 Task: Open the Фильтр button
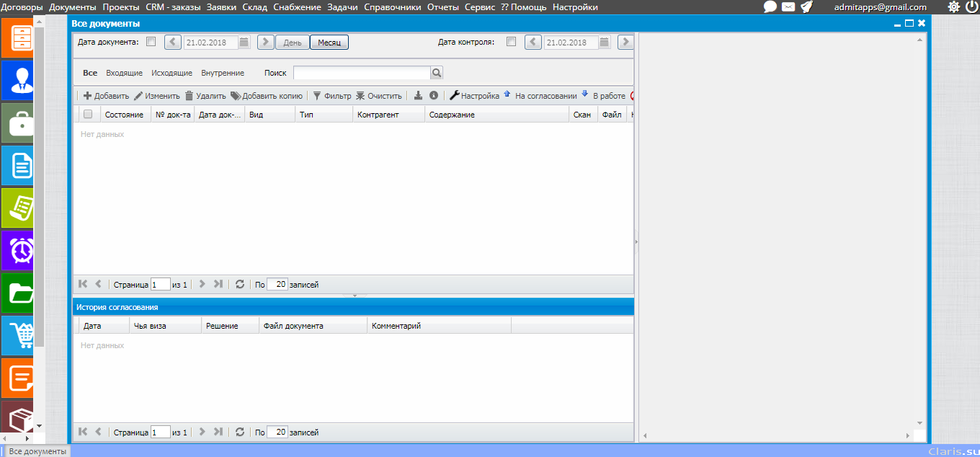click(x=331, y=95)
